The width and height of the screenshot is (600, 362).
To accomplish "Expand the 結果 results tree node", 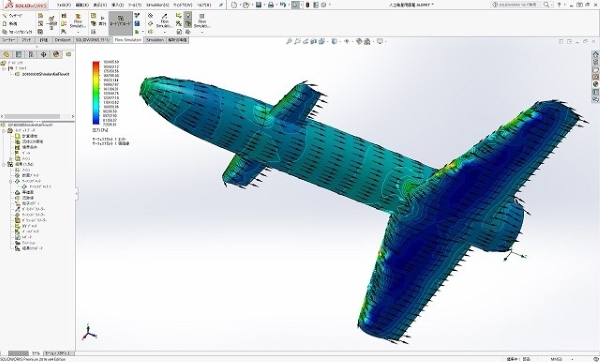I will (x=4, y=164).
